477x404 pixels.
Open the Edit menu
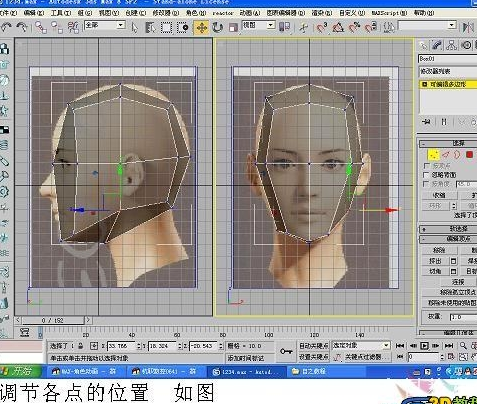34,13
